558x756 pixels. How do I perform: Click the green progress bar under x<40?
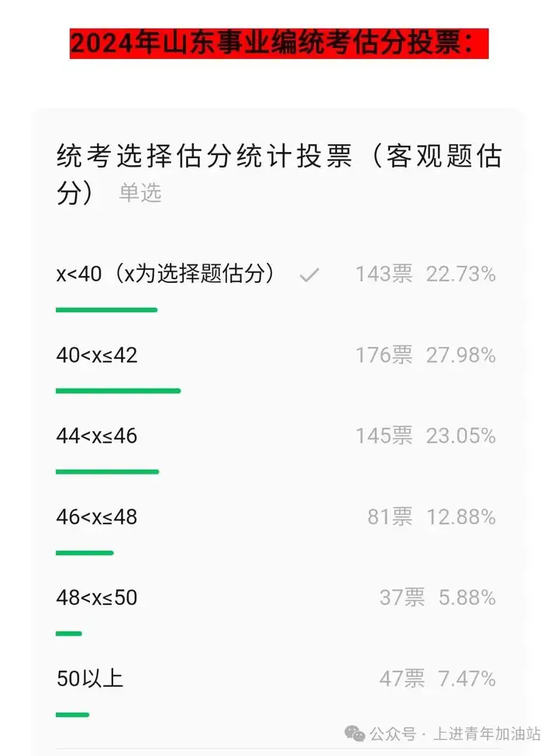106,310
